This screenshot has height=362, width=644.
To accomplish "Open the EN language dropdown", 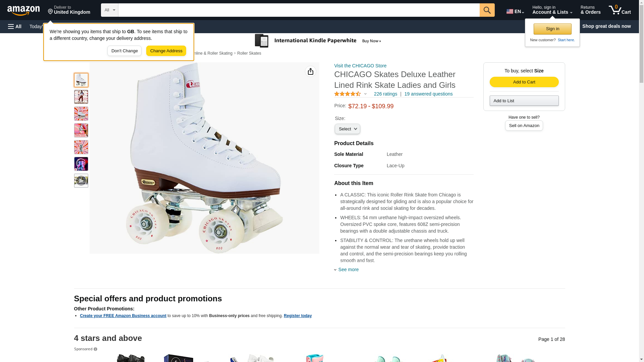I will [x=515, y=11].
